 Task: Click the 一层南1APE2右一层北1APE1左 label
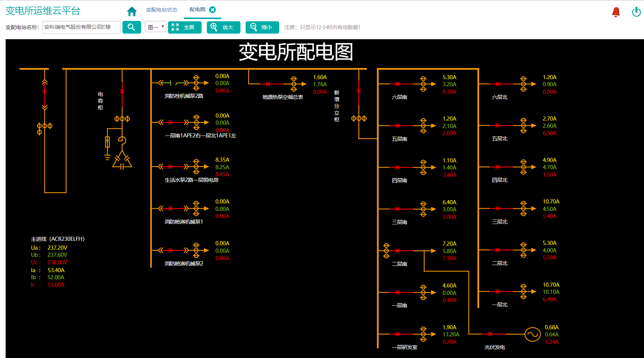point(200,136)
